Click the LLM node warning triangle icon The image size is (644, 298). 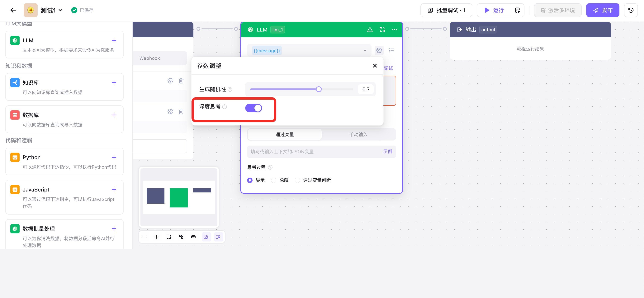(370, 30)
